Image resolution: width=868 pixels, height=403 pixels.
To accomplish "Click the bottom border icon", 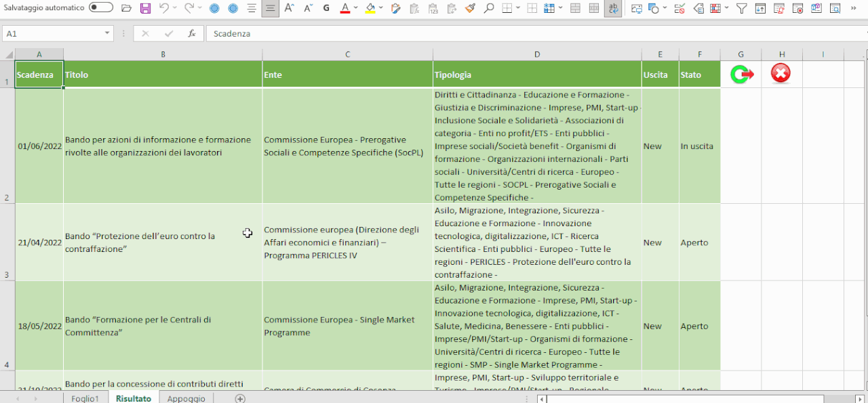I will coord(508,8).
